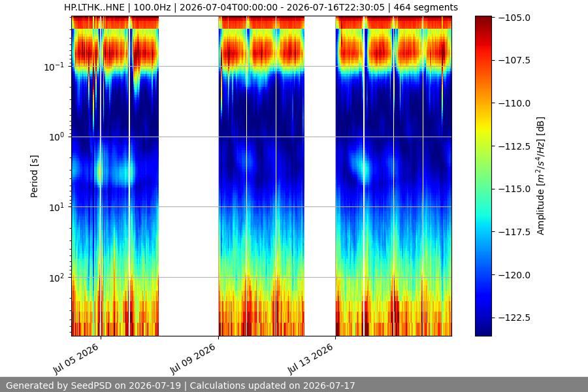Click the 'Period [s]' axis label
The image size is (588, 392).
34,176
